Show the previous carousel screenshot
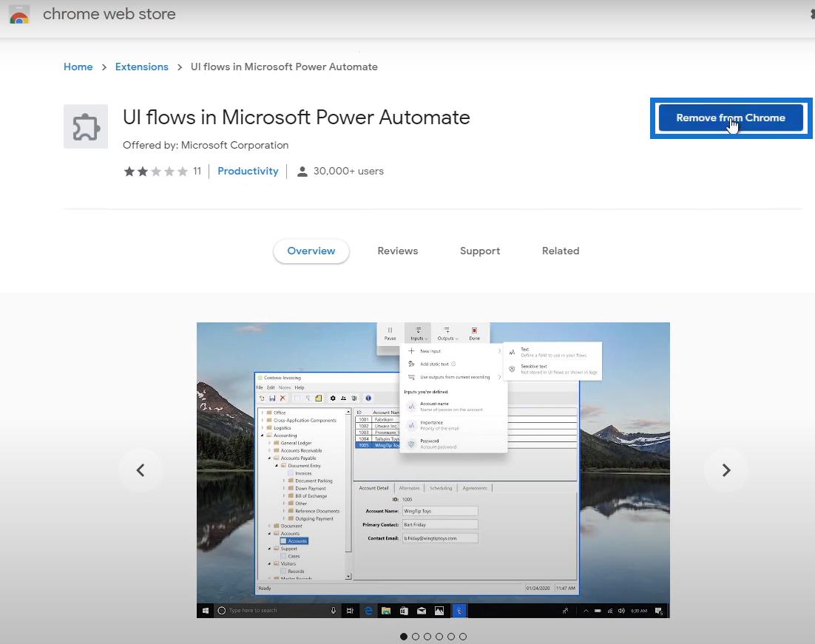Image resolution: width=815 pixels, height=644 pixels. 141,470
